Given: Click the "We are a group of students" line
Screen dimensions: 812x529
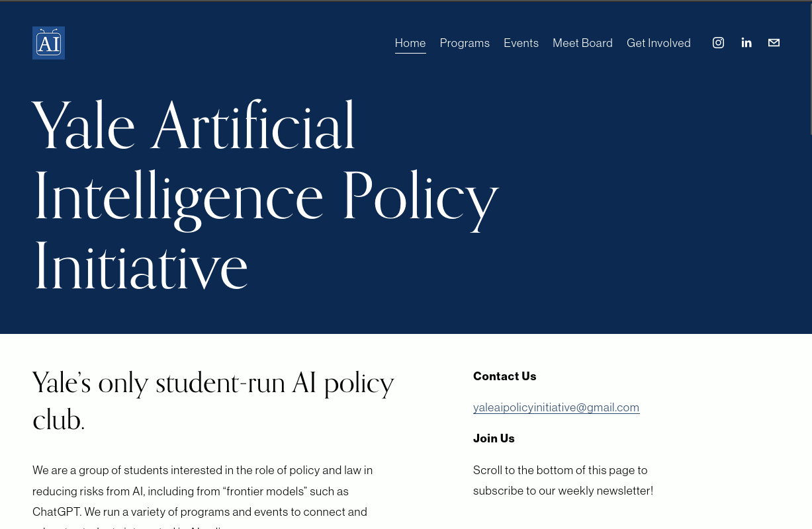Looking at the screenshot, I should [99, 470].
